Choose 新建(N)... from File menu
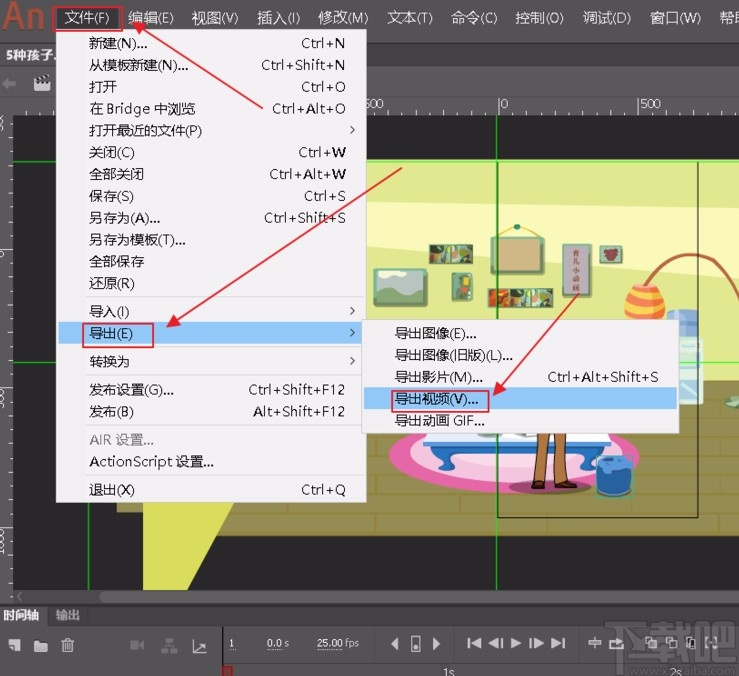The width and height of the screenshot is (739, 676). tap(211, 43)
